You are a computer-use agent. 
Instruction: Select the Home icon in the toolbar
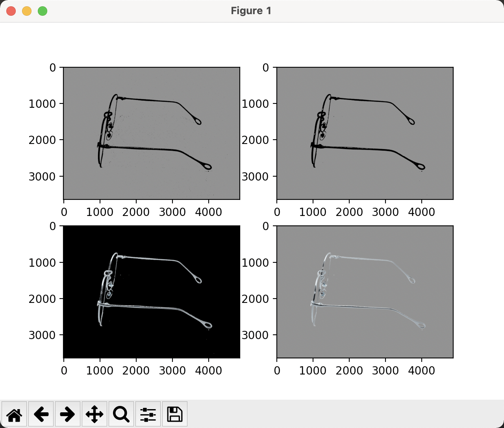tap(15, 414)
